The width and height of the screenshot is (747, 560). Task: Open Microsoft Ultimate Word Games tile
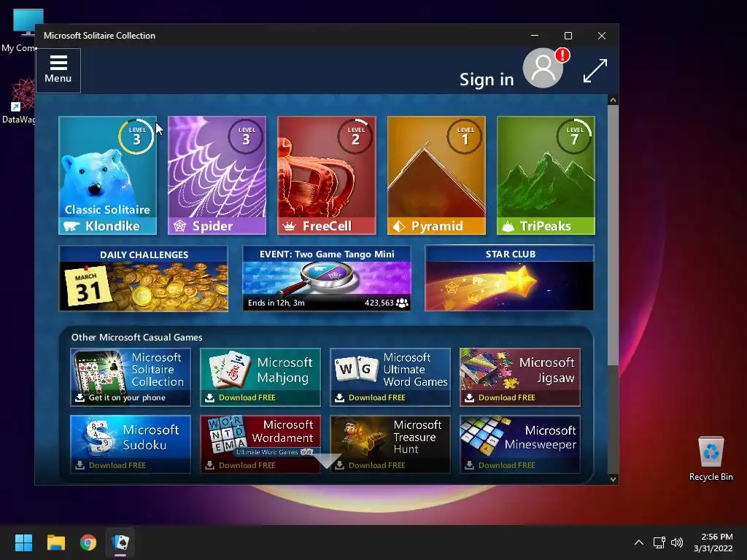pyautogui.click(x=390, y=377)
